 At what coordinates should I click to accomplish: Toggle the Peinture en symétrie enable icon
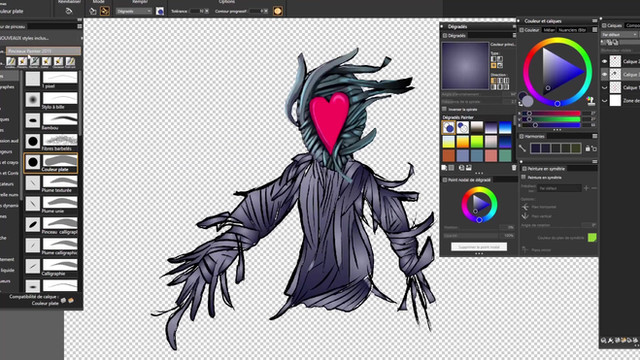524,177
